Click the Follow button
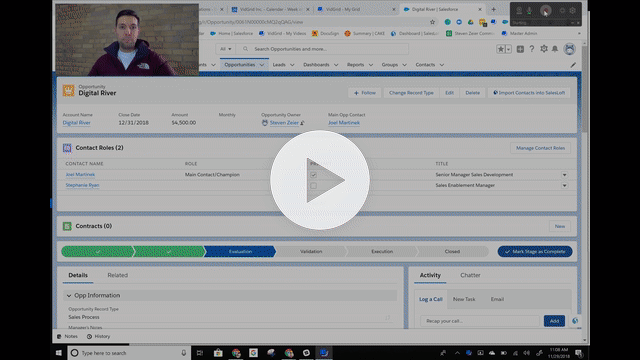 [364, 93]
